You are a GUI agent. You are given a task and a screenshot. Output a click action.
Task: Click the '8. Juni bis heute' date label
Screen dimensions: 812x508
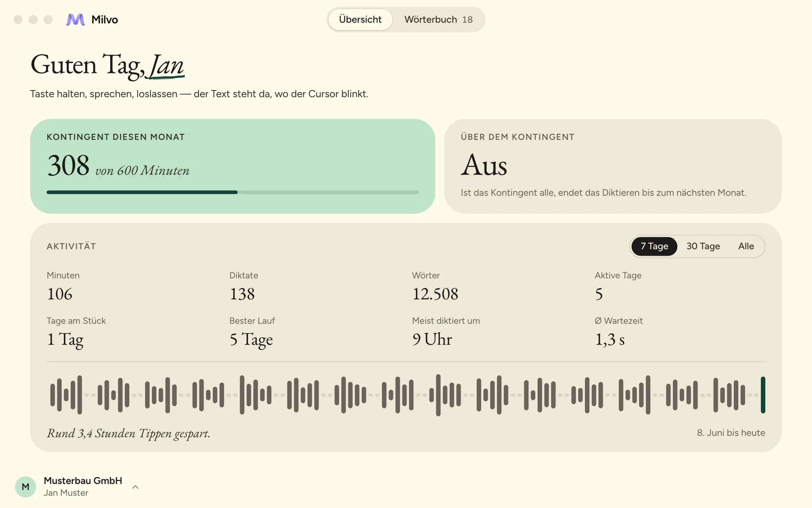pyautogui.click(x=731, y=433)
